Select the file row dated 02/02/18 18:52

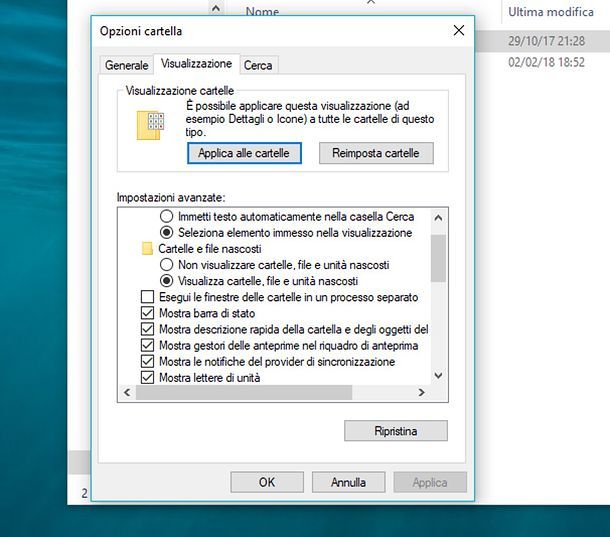[x=547, y=62]
